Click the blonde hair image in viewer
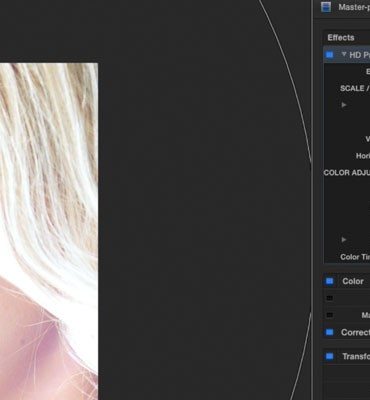The image size is (370, 400). 49,231
